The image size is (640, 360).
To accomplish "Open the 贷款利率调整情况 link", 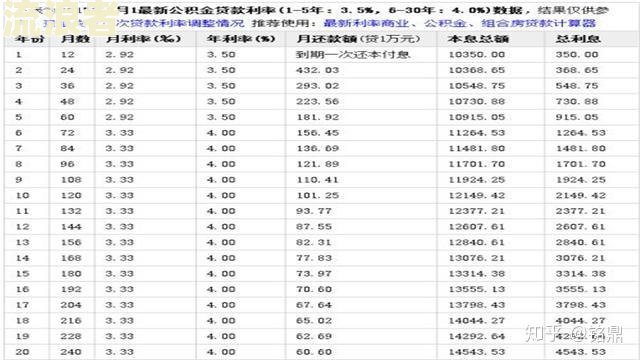I will tap(181, 23).
